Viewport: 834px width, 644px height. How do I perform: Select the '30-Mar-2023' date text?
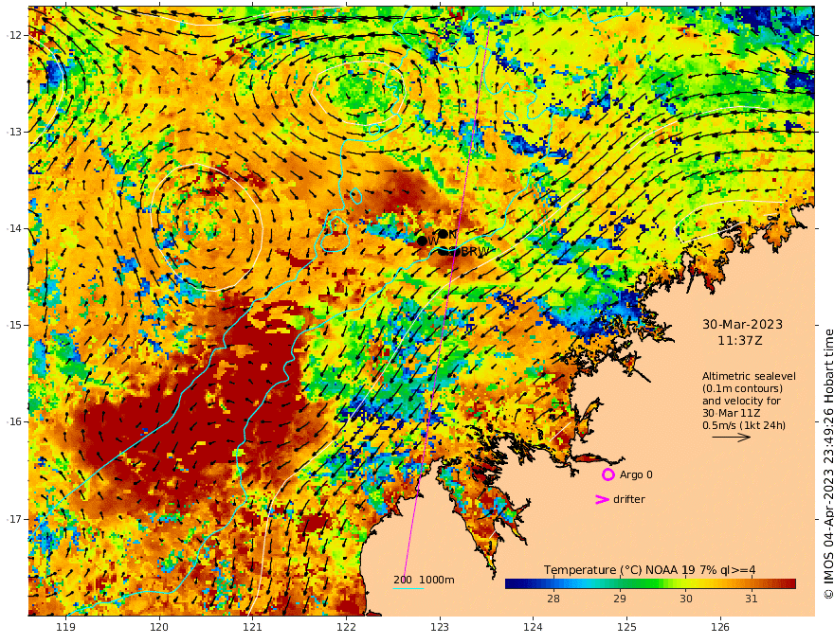click(742, 324)
